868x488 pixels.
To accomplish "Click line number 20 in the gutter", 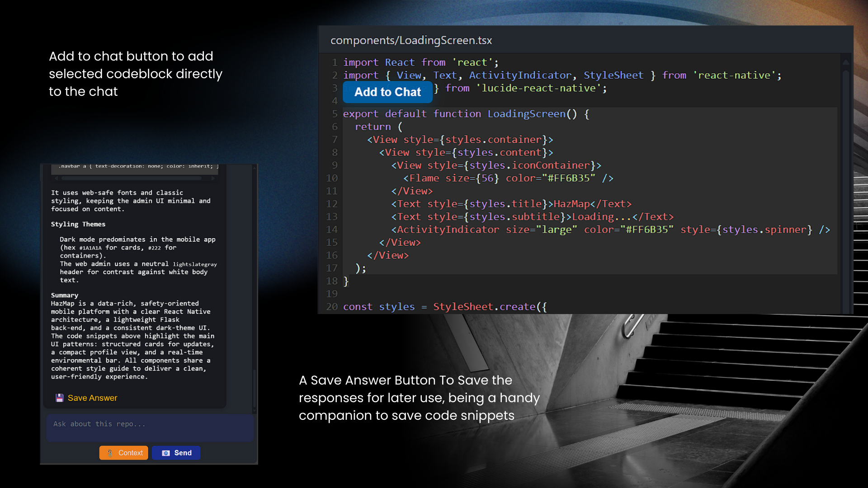I will coord(332,307).
